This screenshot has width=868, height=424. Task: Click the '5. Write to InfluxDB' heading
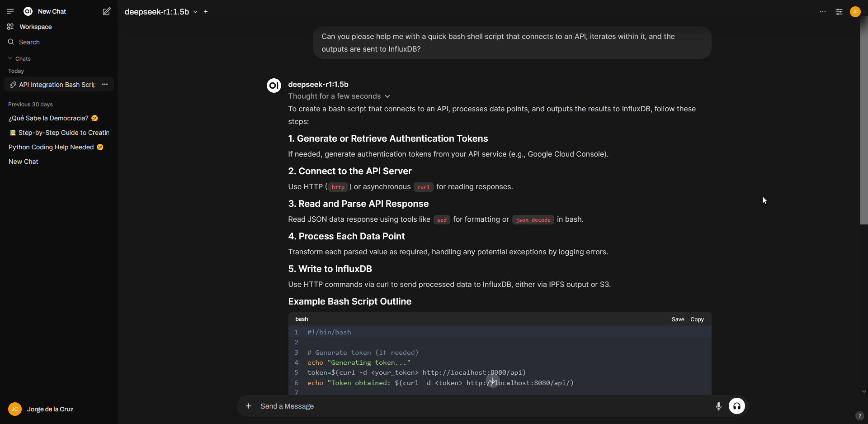click(330, 269)
